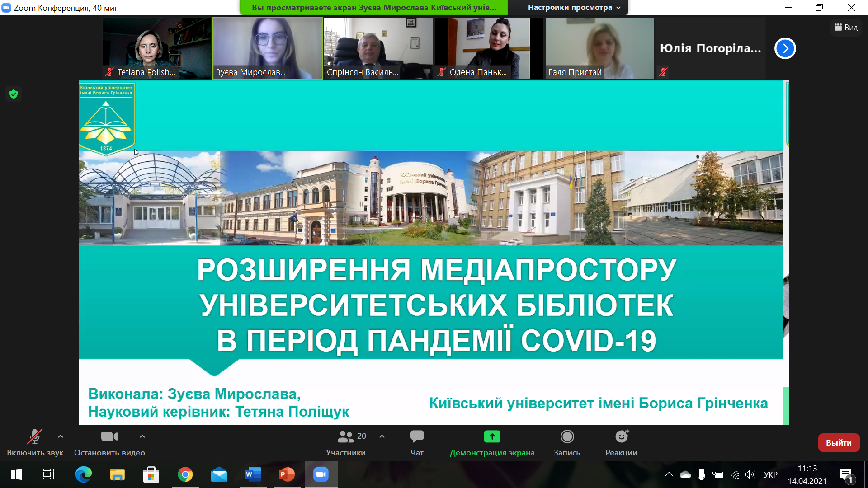
Task: Click the red Выйти button
Action: pos(838,443)
